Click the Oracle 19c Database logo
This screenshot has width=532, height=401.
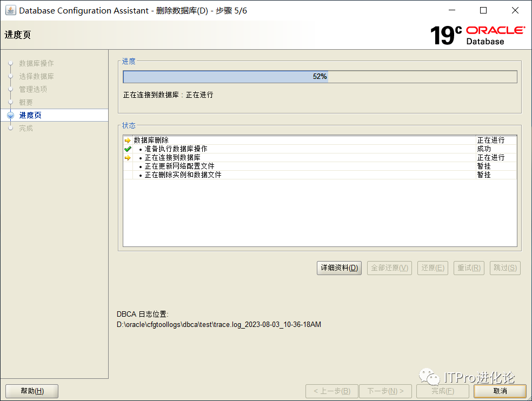tap(478, 35)
